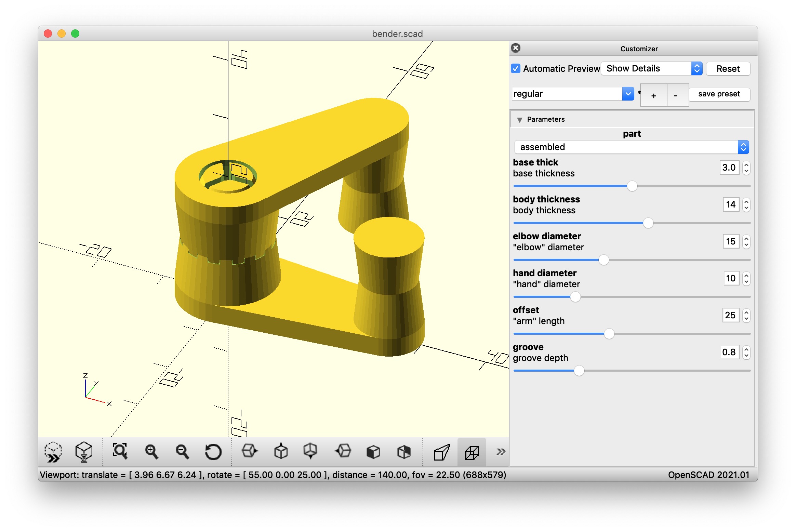Click the groove depth slider handle
This screenshot has width=796, height=532.
(579, 371)
